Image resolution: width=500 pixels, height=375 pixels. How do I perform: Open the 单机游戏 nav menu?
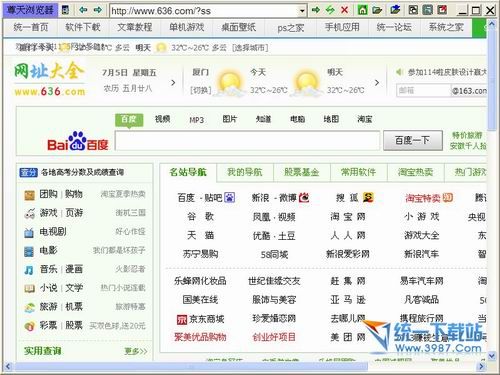point(187,27)
